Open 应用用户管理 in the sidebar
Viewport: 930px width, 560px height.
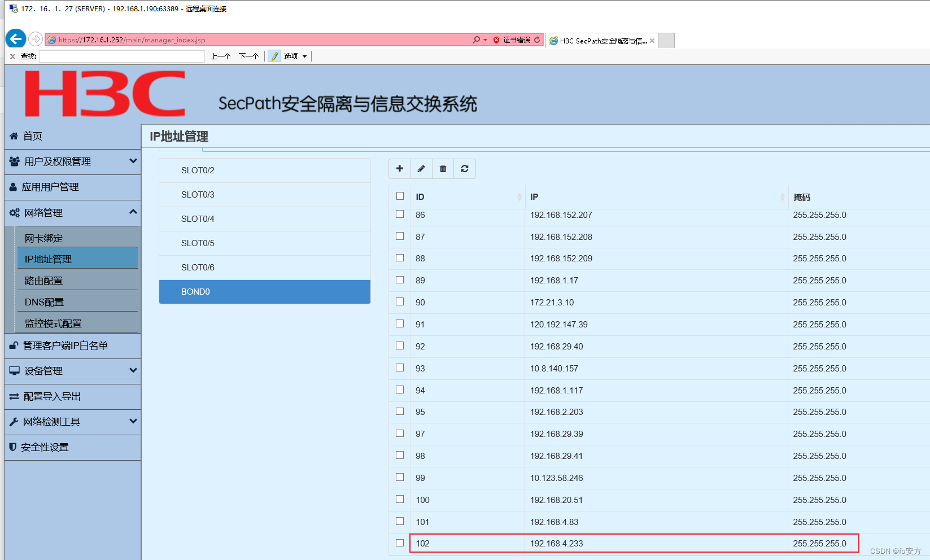[x=73, y=187]
